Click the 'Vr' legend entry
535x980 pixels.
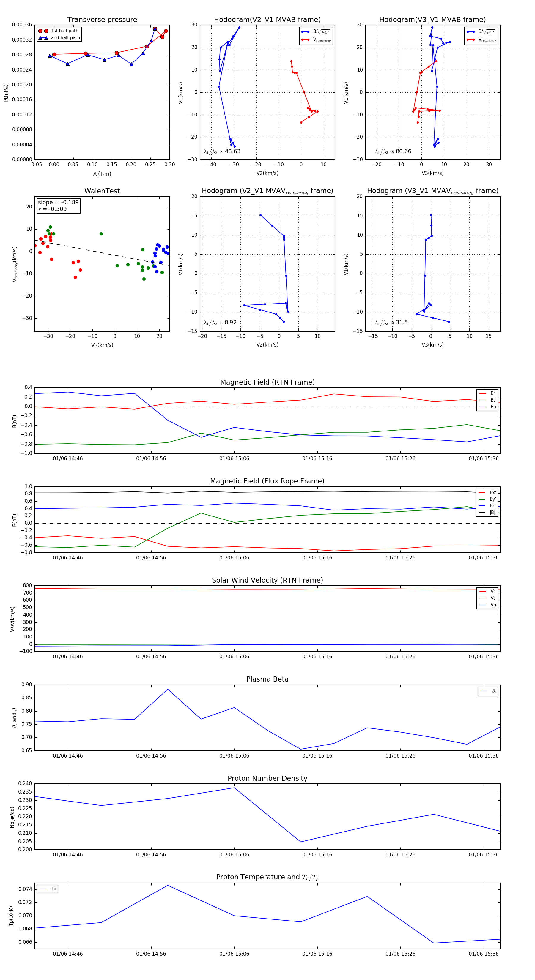coord(487,592)
